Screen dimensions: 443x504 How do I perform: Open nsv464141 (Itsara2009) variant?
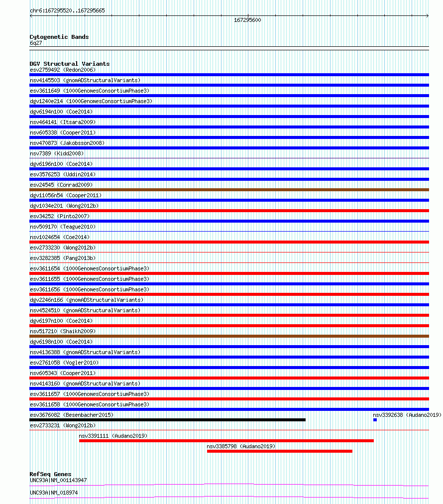point(63,122)
